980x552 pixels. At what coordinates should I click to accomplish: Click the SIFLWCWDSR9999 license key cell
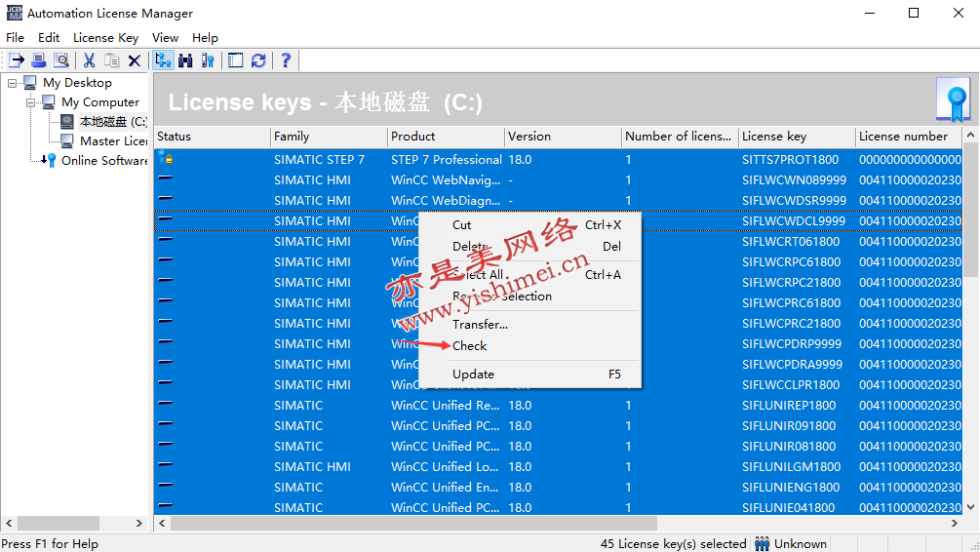(x=794, y=201)
